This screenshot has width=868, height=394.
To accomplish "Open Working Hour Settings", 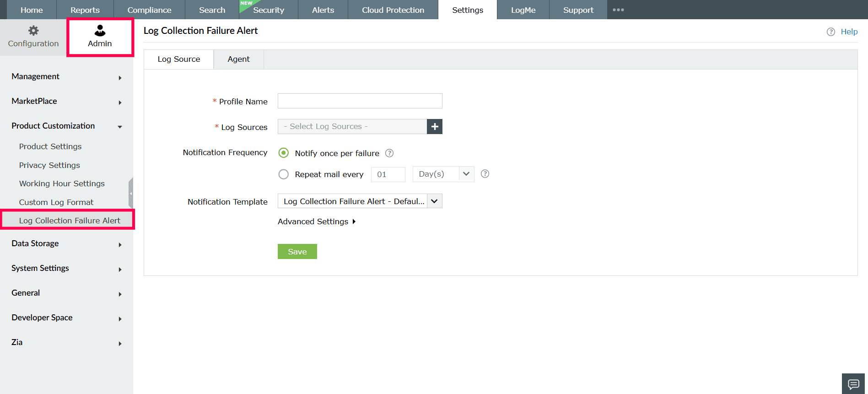I will point(62,184).
